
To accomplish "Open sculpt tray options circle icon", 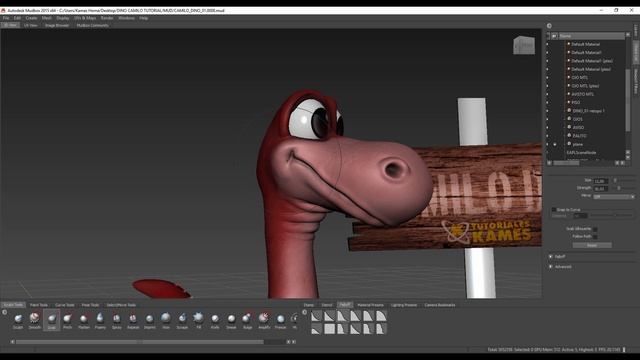I will [5, 312].
